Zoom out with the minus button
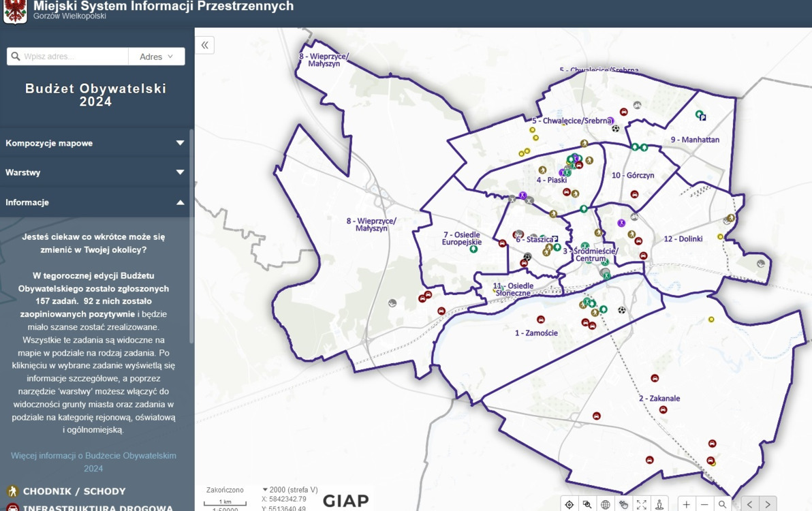The height and width of the screenshot is (511, 812). 704,504
